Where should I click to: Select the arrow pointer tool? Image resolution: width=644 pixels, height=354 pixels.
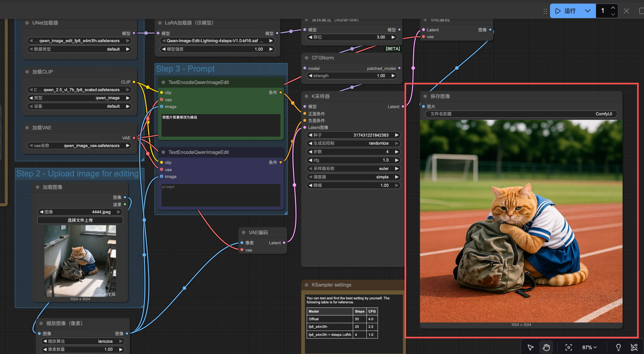530,347
